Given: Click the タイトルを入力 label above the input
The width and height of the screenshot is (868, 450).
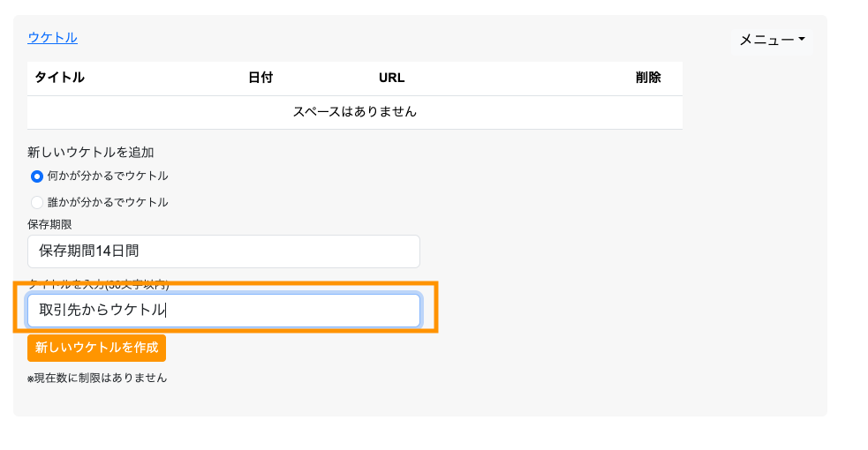Looking at the screenshot, I should click(x=98, y=285).
